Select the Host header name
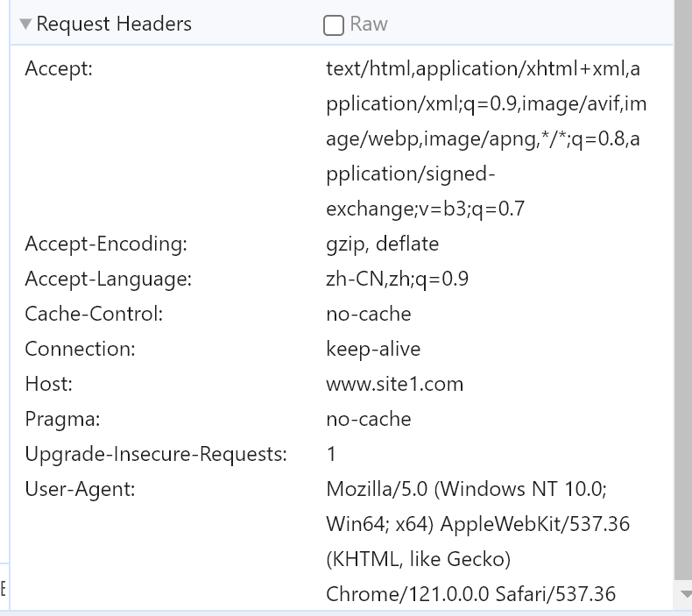 (48, 384)
